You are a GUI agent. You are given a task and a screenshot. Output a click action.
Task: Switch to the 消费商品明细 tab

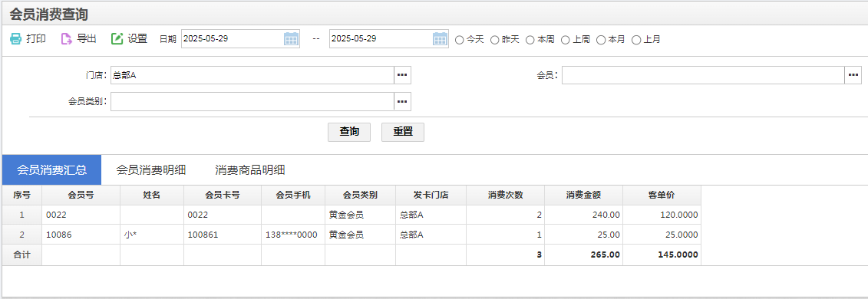click(x=250, y=169)
